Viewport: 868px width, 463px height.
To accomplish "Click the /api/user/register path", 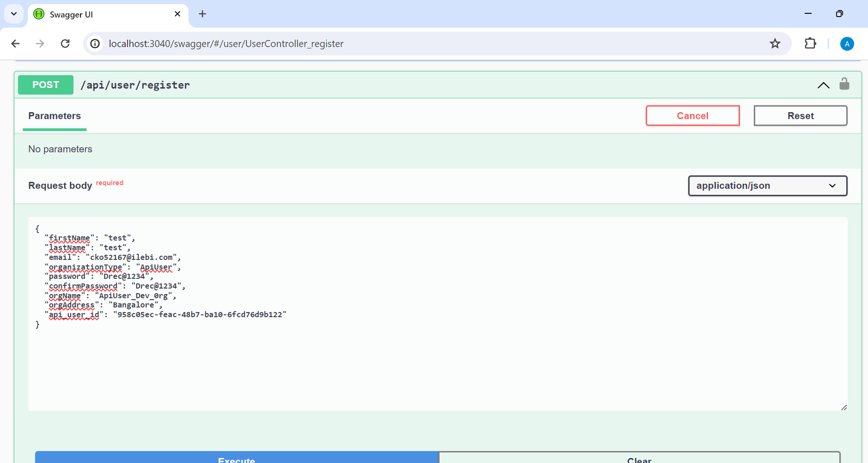I will tap(135, 85).
